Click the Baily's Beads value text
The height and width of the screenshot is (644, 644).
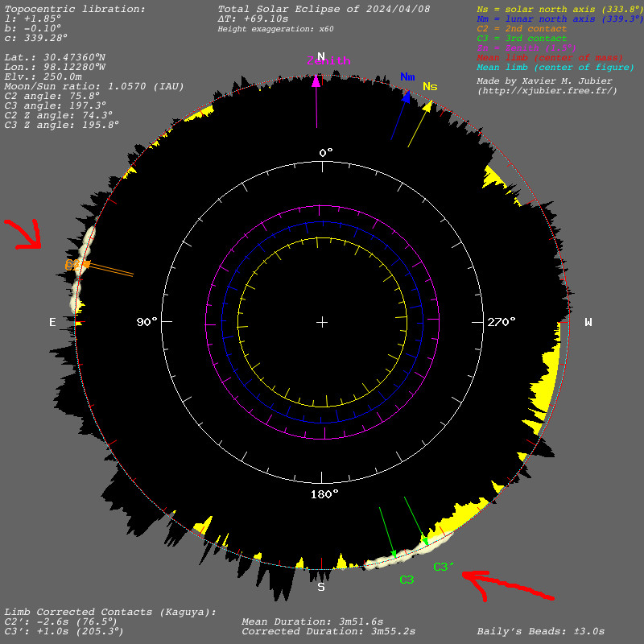pyautogui.click(x=540, y=632)
